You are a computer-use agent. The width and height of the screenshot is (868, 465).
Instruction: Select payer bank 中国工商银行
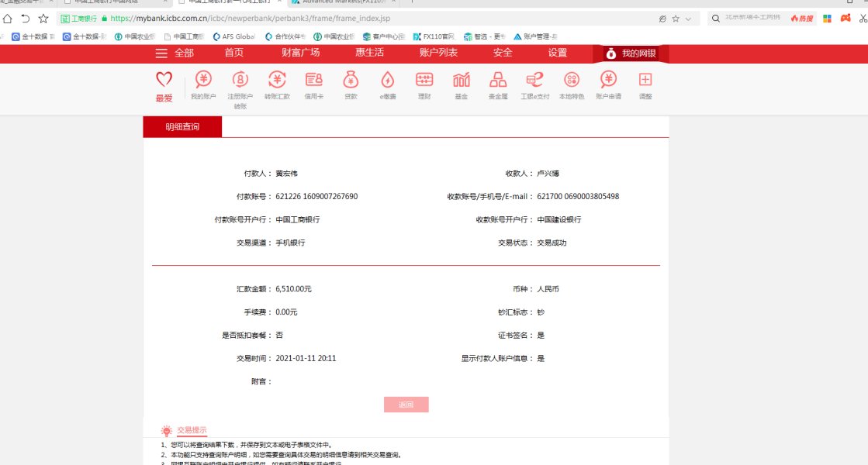[298, 219]
